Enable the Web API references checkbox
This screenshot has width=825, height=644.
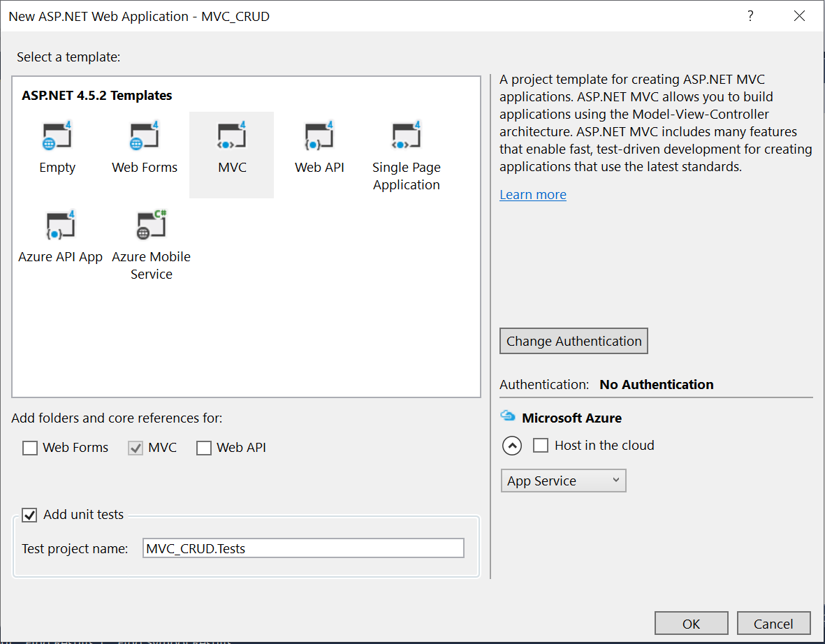[x=203, y=448]
